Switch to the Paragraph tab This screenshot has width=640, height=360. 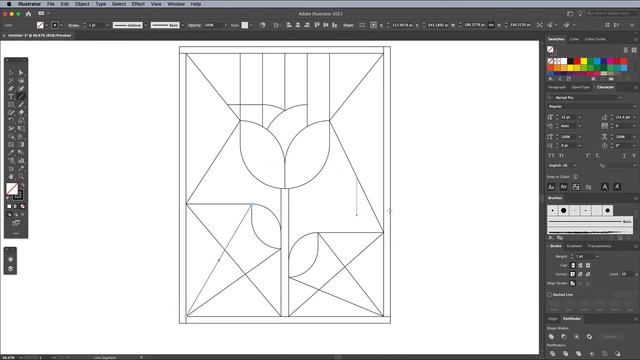[x=557, y=87]
